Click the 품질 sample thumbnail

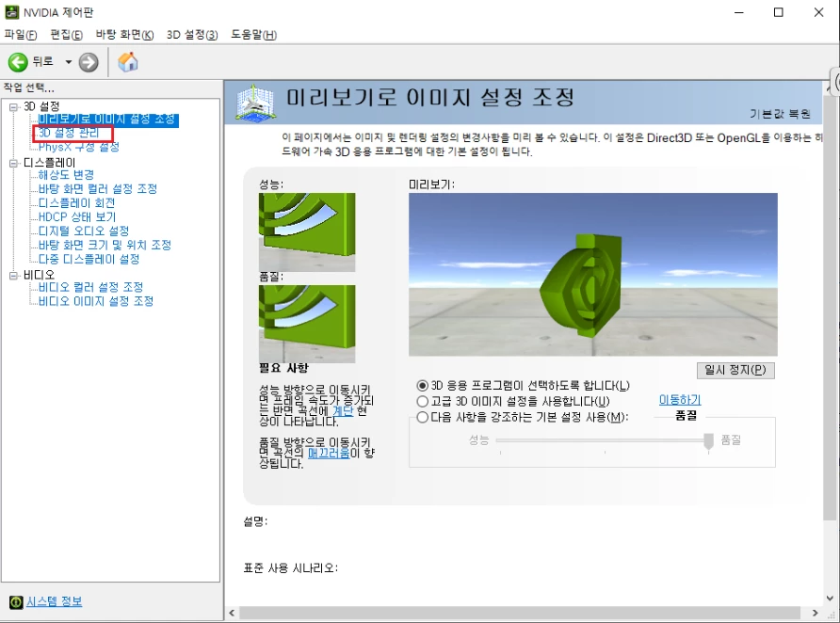(x=307, y=325)
